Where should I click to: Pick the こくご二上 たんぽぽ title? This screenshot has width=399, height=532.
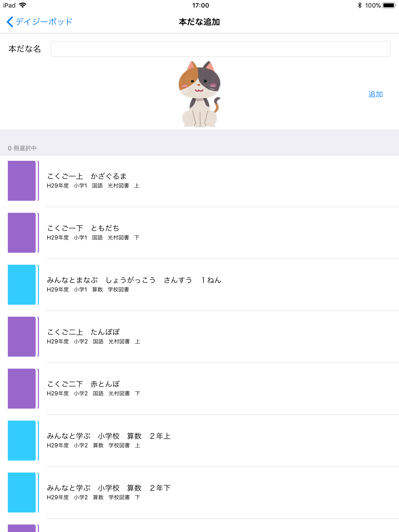(x=83, y=332)
